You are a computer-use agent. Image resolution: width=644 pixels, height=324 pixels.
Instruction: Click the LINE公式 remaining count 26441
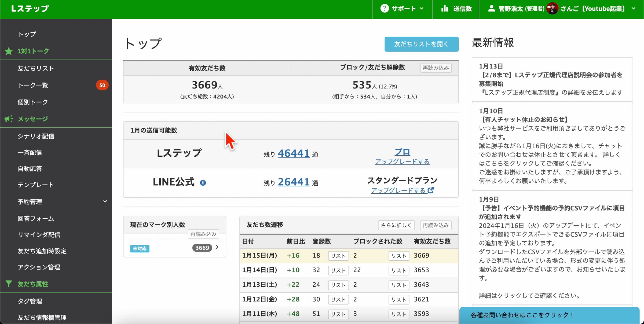tap(294, 182)
